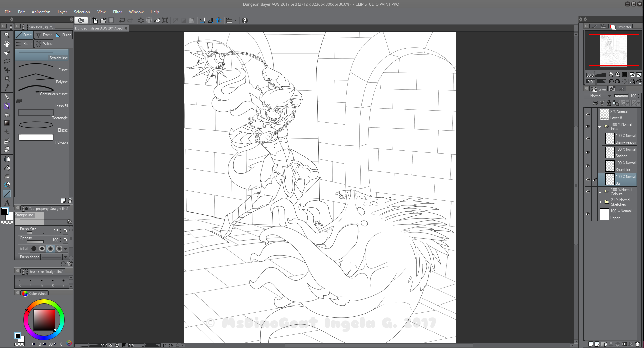Select the Zoom magnifier tool
This screenshot has width=644, height=348.
click(7, 35)
